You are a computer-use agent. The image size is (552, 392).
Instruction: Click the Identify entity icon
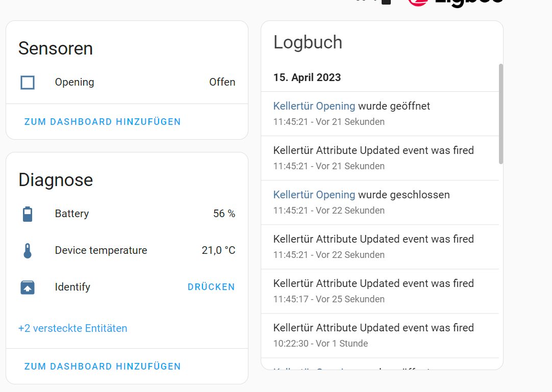click(28, 288)
